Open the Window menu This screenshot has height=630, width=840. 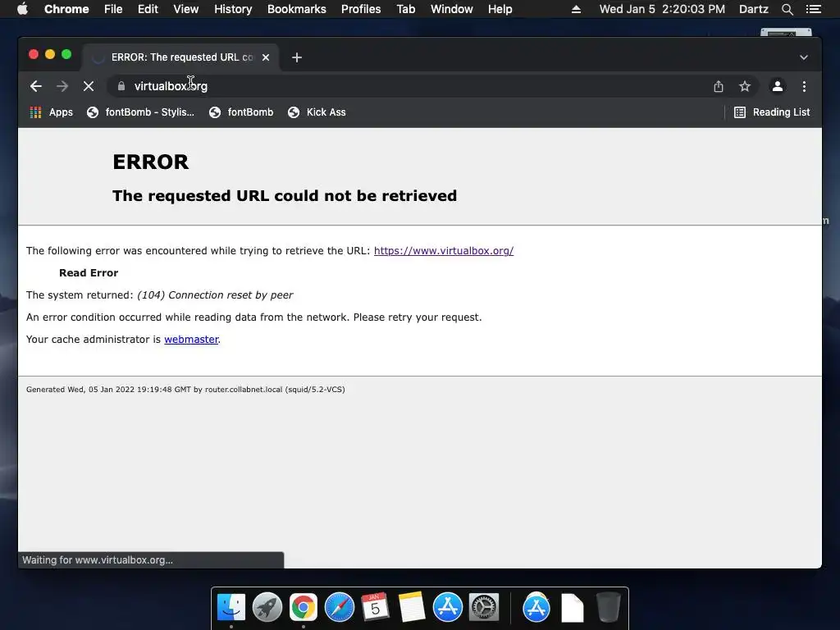click(x=452, y=9)
